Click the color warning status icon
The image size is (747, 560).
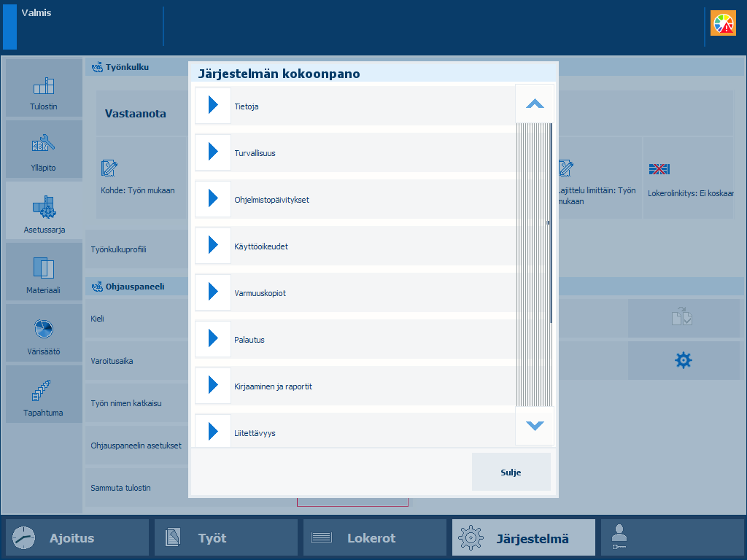coord(723,23)
